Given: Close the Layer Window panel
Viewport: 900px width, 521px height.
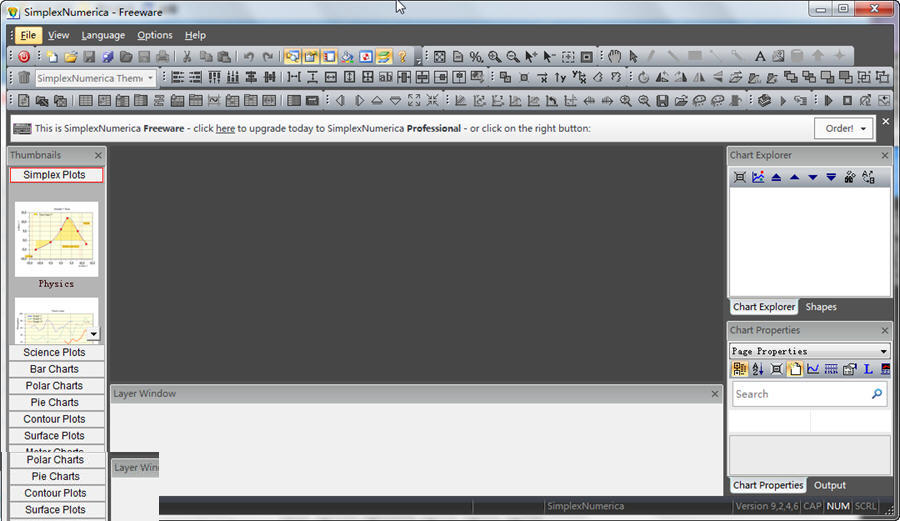Looking at the screenshot, I should coord(715,394).
